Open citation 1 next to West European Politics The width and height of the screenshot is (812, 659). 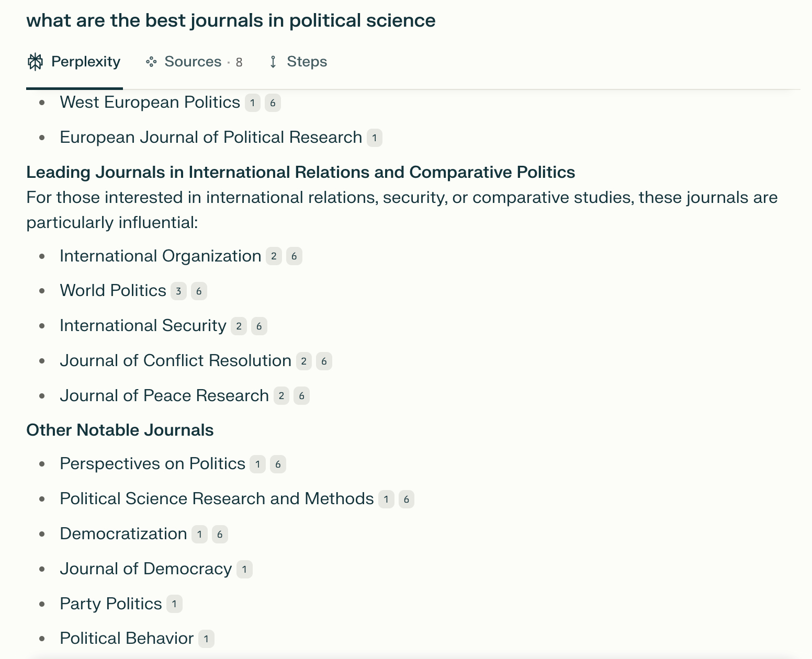point(253,103)
